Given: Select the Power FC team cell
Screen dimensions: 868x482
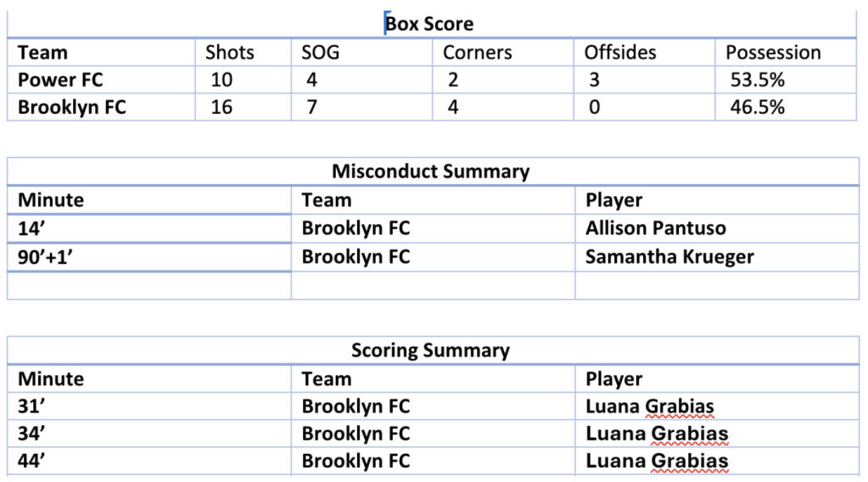Looking at the screenshot, I should (101, 80).
